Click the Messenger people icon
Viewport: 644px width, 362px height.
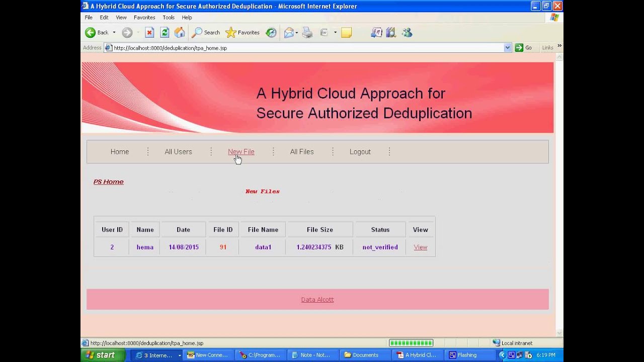tap(407, 33)
